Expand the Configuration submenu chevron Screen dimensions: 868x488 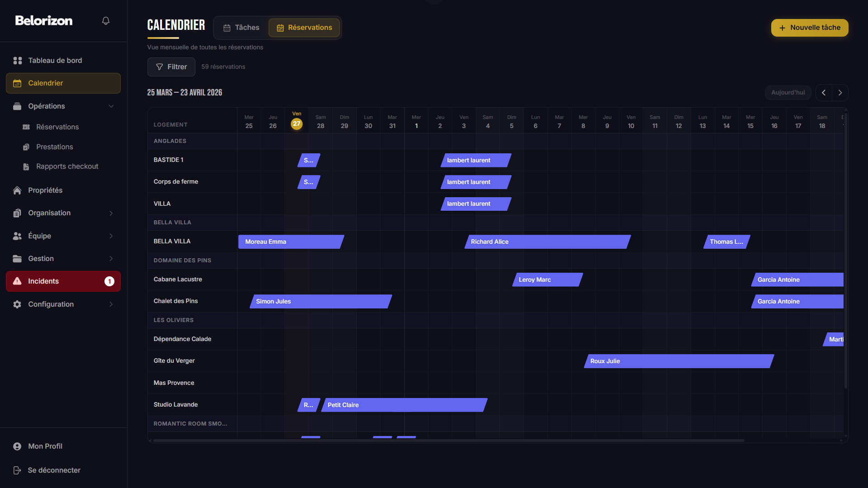[x=111, y=304]
